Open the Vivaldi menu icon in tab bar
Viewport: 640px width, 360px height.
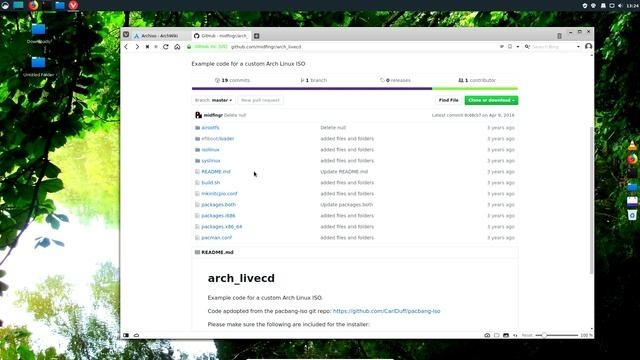[126, 35]
